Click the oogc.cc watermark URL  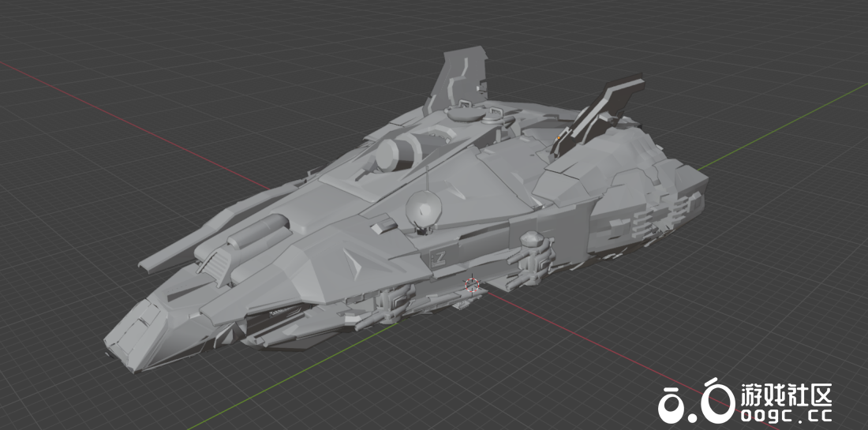785,414
